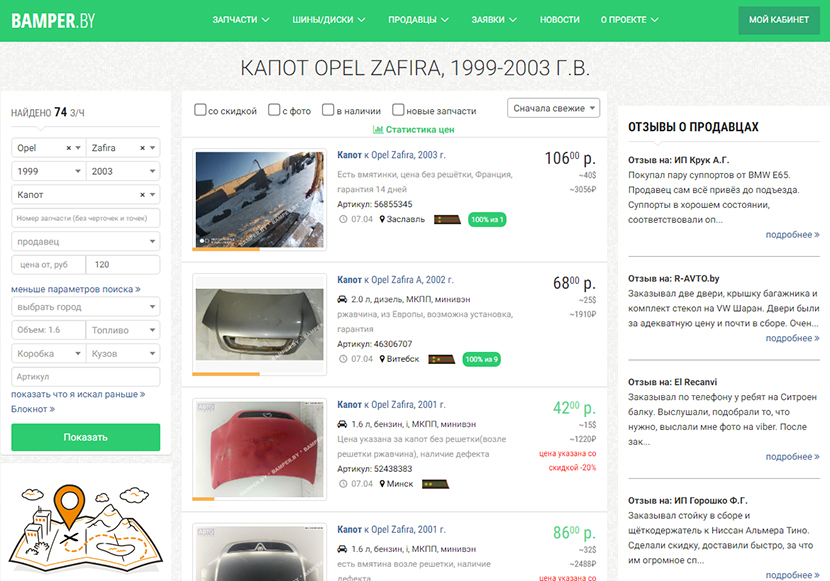Click the seller rank badge for Заславль listing
830x581 pixels.
[x=446, y=219]
